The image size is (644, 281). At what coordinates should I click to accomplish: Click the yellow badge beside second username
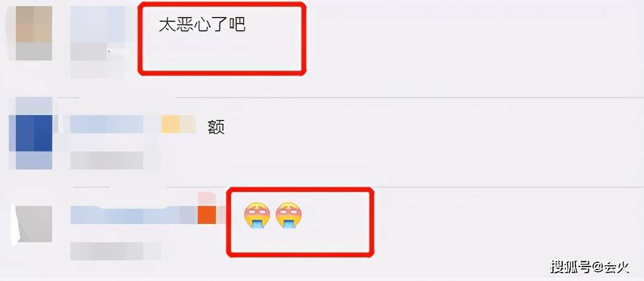click(170, 124)
